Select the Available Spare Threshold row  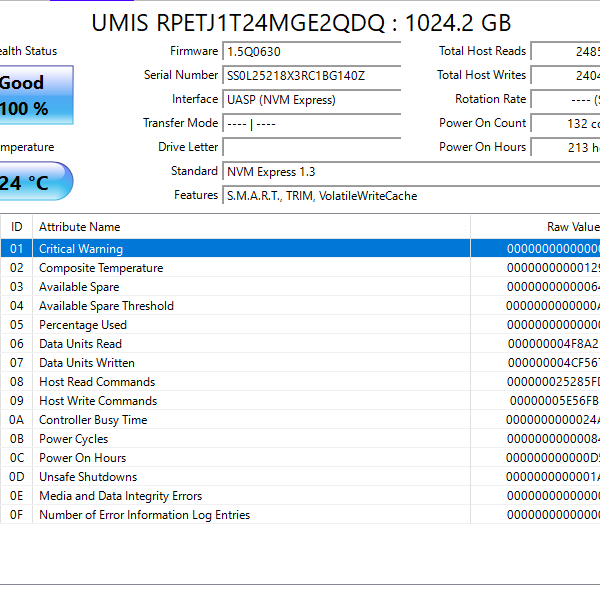tap(300, 305)
